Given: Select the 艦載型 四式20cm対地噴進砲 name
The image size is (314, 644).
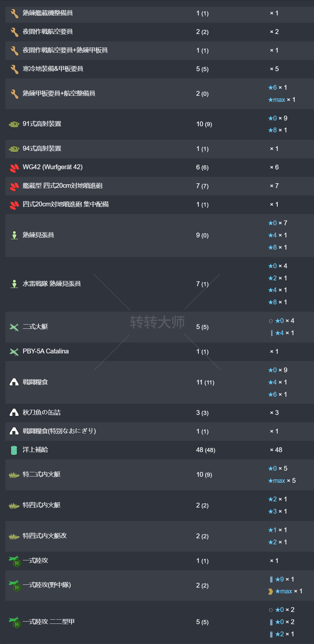Looking at the screenshot, I should pyautogui.click(x=63, y=186).
